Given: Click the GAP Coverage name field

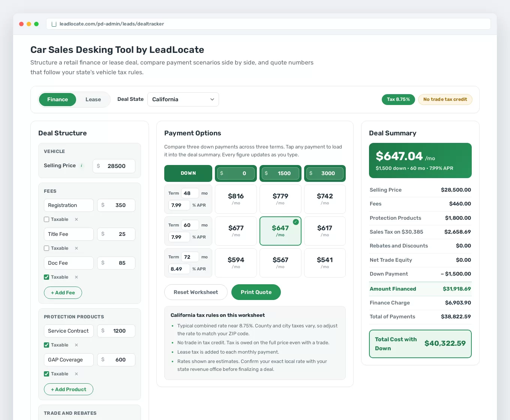Looking at the screenshot, I should pos(69,360).
